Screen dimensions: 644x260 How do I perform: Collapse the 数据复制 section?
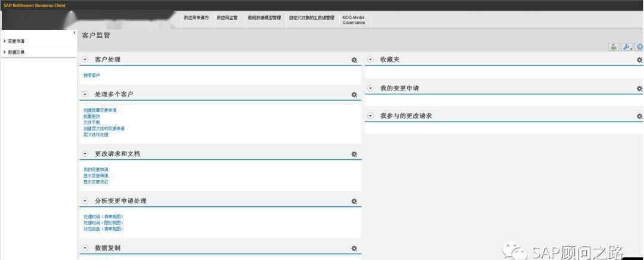tap(85, 248)
